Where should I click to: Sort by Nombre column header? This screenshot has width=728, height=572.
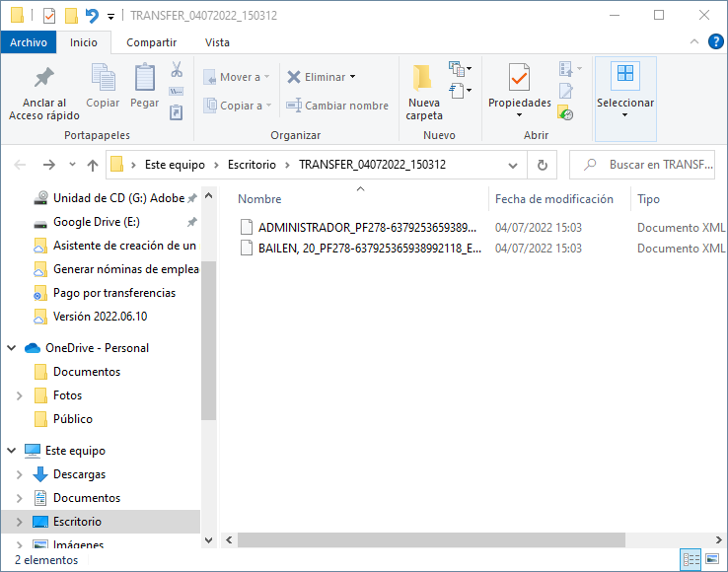(x=259, y=198)
